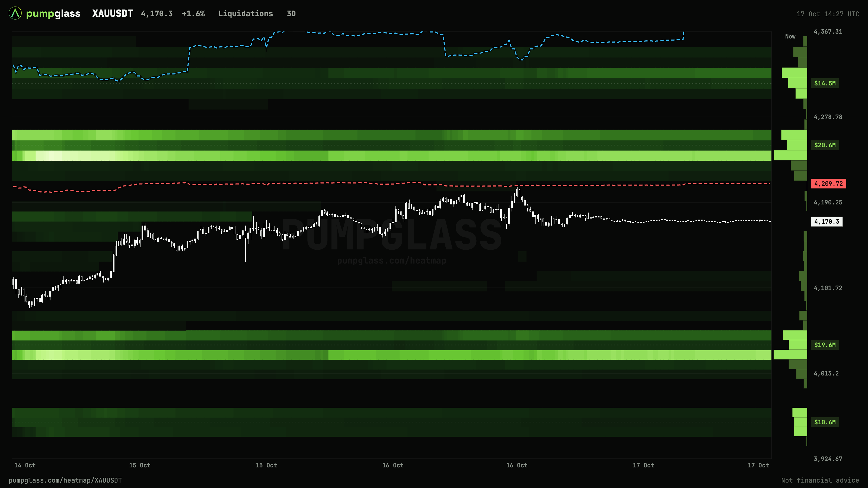This screenshot has height=488, width=868.
Task: Click the $19.6M liquidation cluster label
Action: 825,345
